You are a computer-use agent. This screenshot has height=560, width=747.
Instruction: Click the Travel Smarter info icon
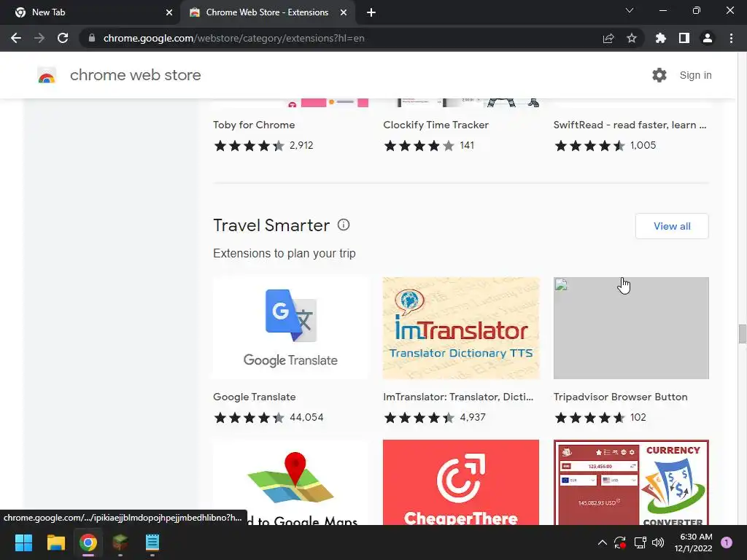[344, 225]
